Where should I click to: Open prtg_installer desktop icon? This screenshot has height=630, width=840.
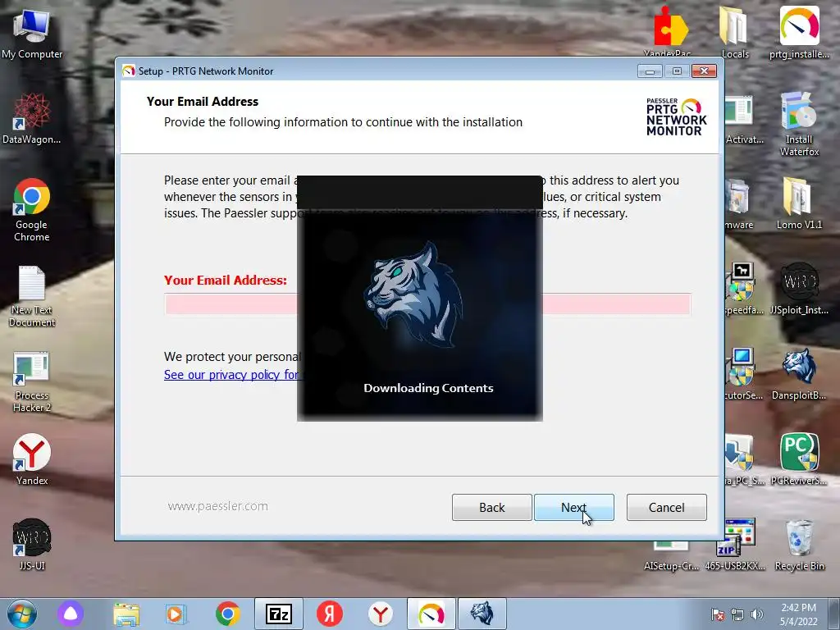click(799, 32)
